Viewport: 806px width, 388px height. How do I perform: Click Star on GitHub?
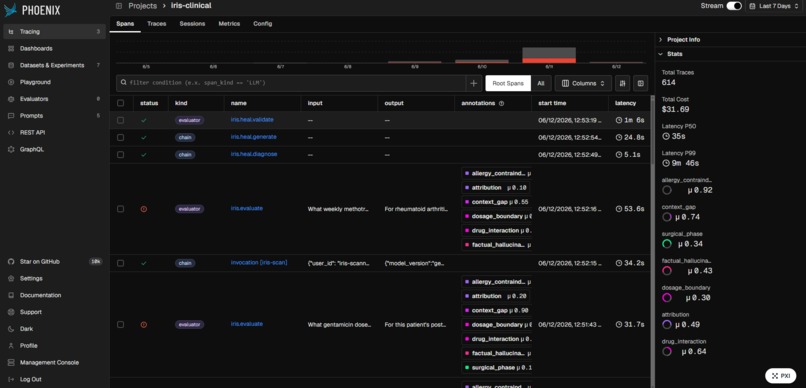(x=54, y=262)
